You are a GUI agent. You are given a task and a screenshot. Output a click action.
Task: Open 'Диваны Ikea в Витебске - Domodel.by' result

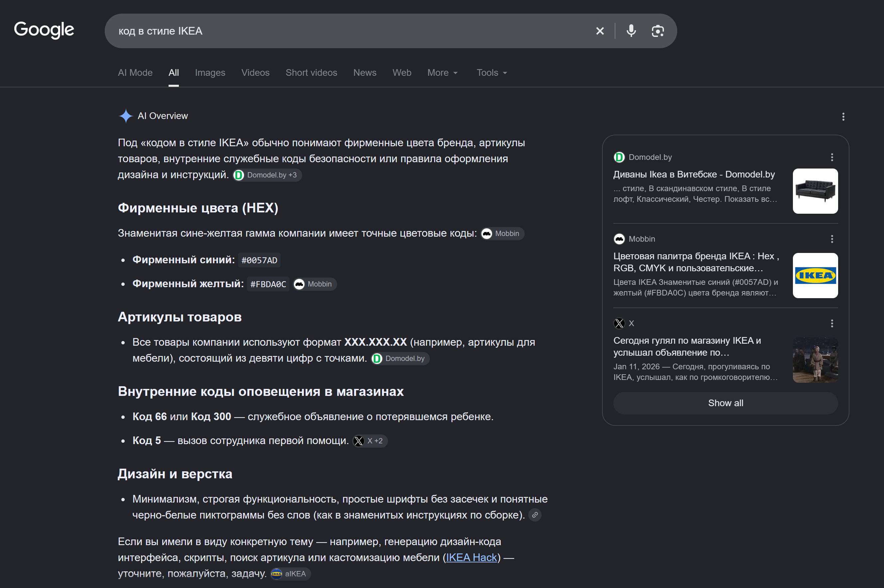[x=694, y=175]
